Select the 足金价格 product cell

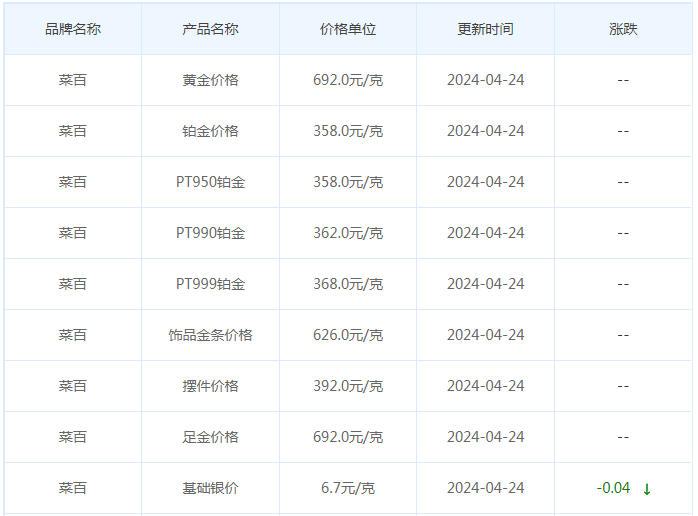pos(210,437)
